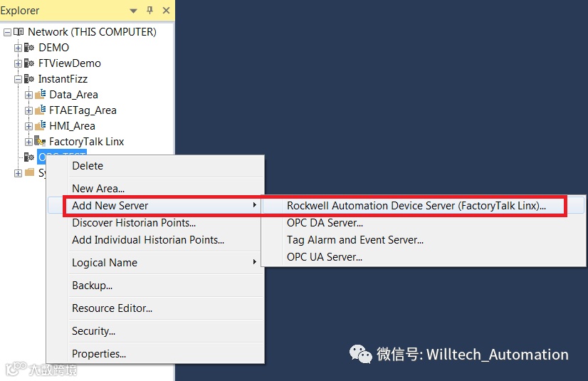The width and height of the screenshot is (588, 381).
Task: Click the FTViewDemo application icon
Action: coord(29,63)
